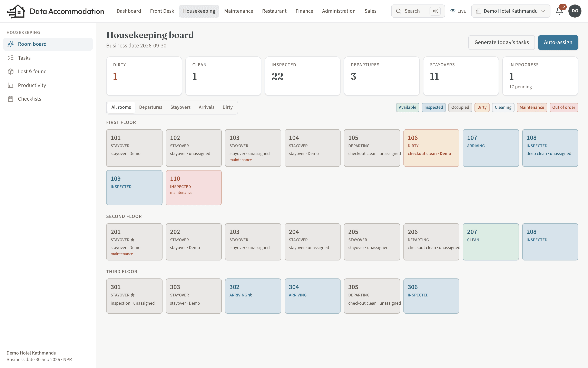
Task: Click the In Progress summary card
Action: 540,76
